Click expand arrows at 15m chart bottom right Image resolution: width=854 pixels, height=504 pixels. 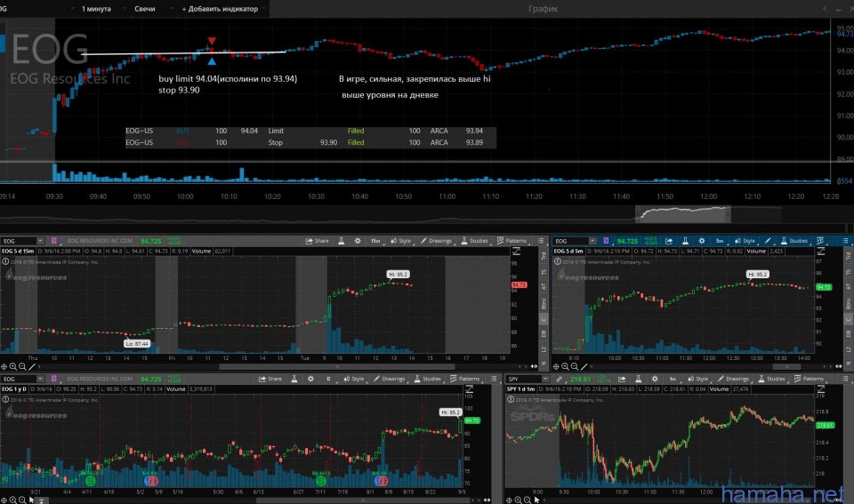click(x=534, y=367)
